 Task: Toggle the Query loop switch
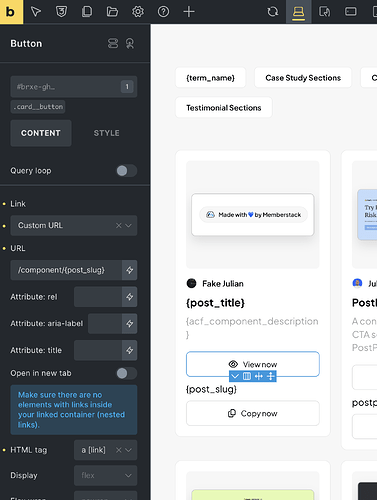pos(126,171)
